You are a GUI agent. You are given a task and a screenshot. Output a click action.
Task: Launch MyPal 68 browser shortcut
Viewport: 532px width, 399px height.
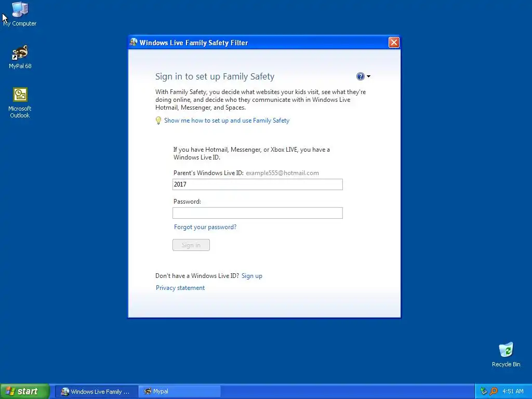tap(20, 57)
